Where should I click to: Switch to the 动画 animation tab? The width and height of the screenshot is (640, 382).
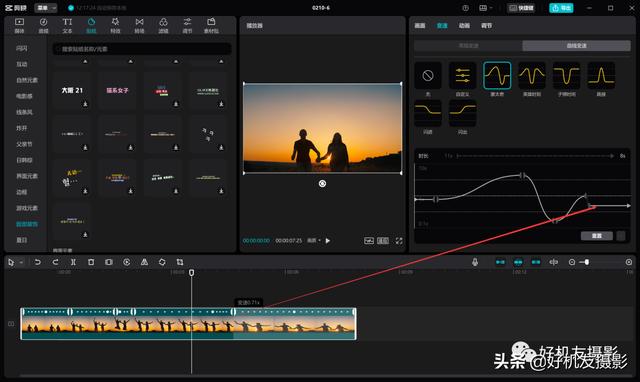(464, 25)
